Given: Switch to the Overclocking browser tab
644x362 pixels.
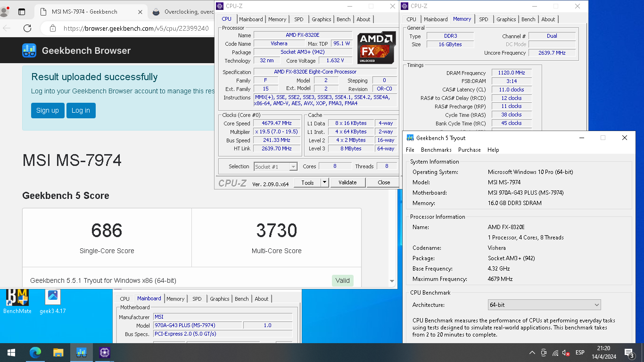Looking at the screenshot, I should coord(183,12).
